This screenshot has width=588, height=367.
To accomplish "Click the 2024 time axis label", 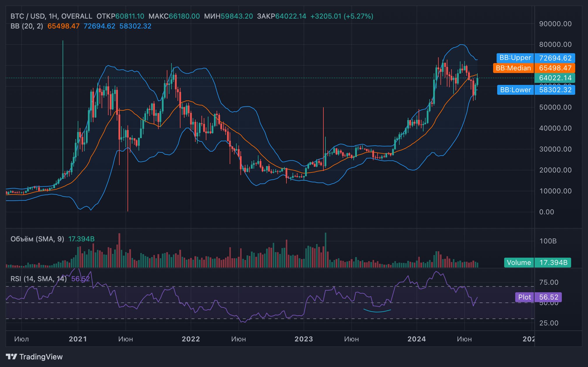I will [x=417, y=339].
